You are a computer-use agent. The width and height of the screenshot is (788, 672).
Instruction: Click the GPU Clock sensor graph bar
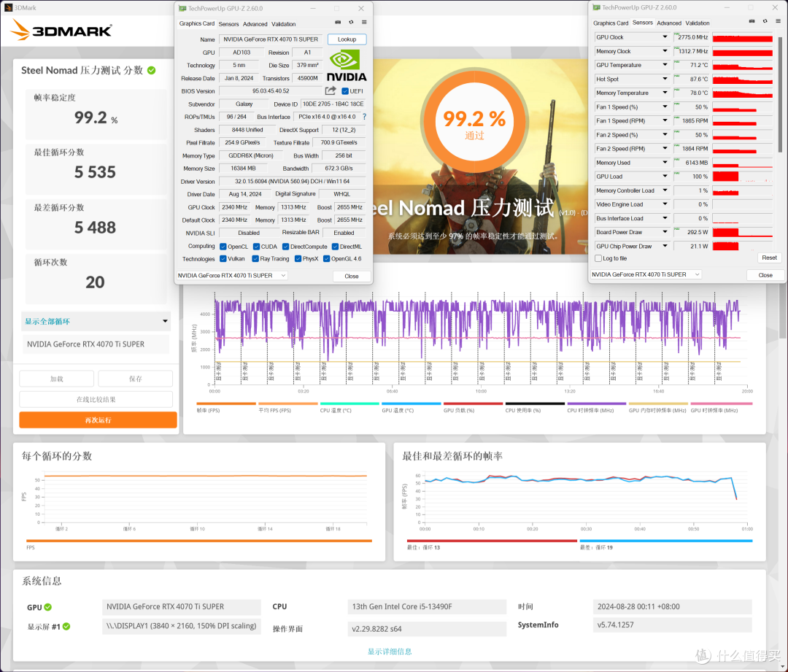coord(742,37)
